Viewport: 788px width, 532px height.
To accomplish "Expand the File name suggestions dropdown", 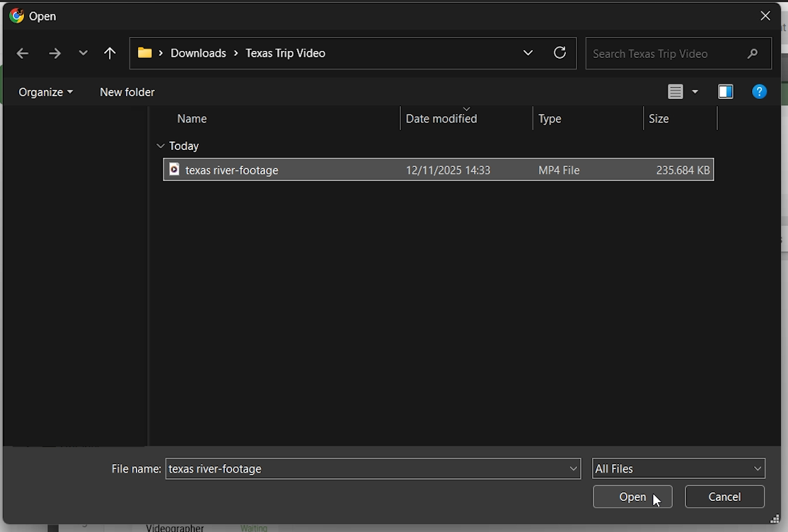I will tap(574, 468).
